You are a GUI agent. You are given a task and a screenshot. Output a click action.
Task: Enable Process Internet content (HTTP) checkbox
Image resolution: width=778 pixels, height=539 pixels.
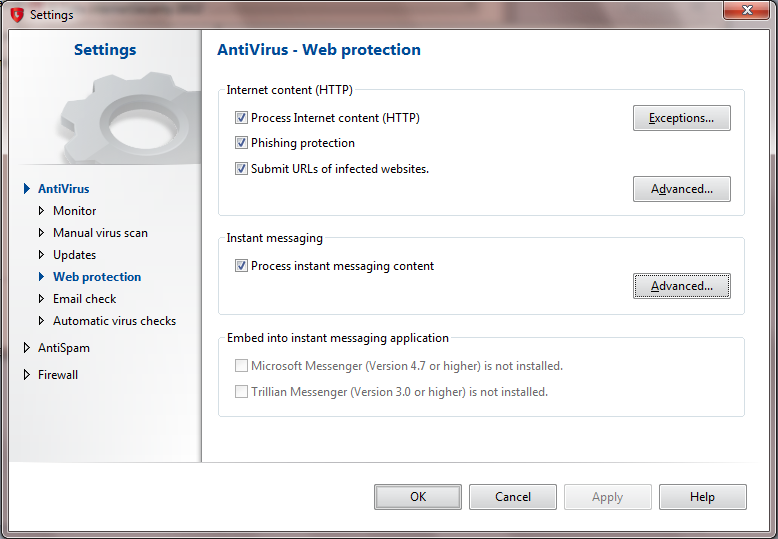pos(241,118)
